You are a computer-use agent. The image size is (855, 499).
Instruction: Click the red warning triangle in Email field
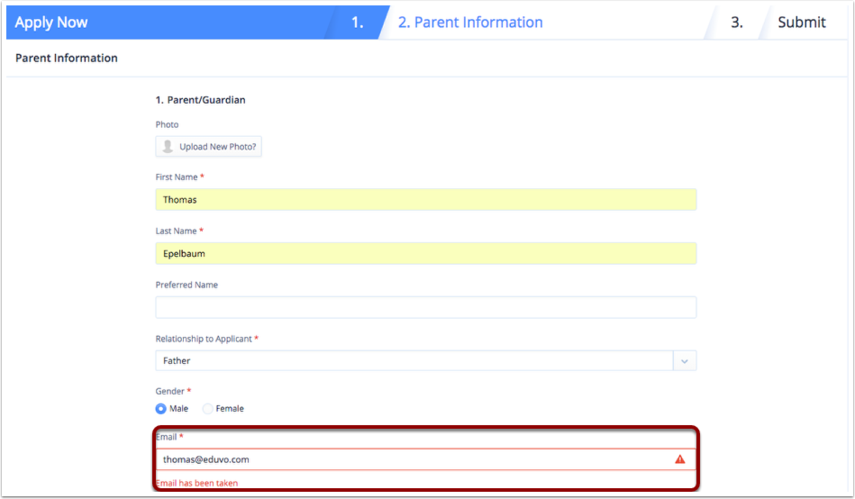(680, 460)
